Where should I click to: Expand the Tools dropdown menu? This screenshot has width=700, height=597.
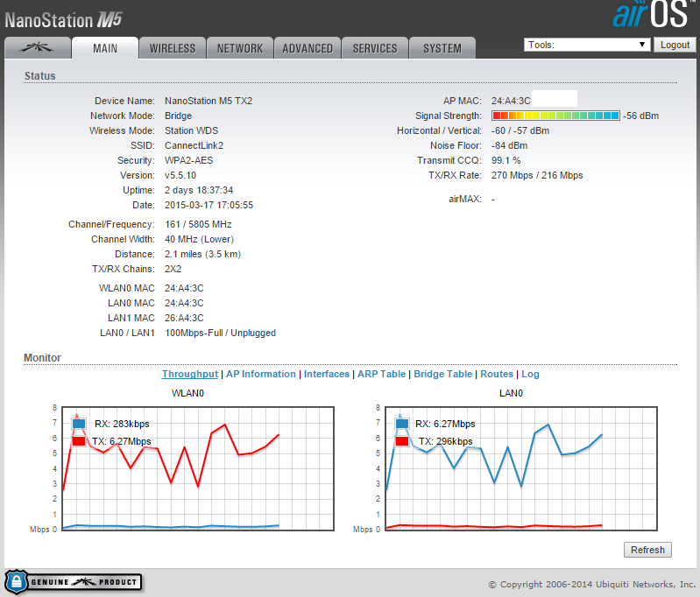tap(587, 45)
